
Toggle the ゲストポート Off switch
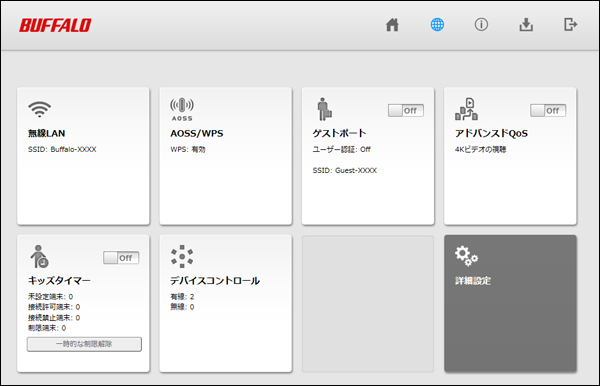pyautogui.click(x=406, y=111)
